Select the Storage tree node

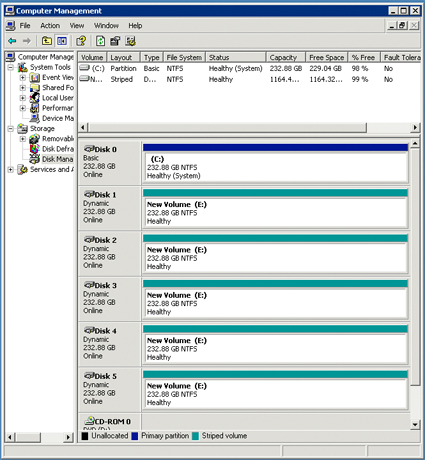click(42, 128)
